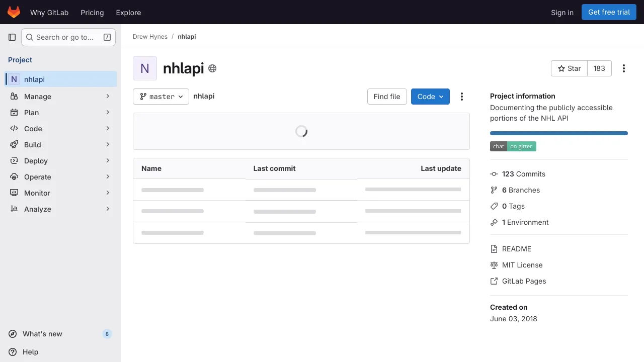Expand the Plan sidebar section

(x=60, y=113)
